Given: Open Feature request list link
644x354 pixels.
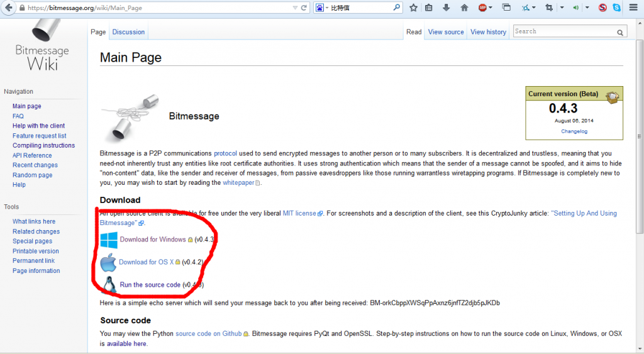Looking at the screenshot, I should [40, 136].
